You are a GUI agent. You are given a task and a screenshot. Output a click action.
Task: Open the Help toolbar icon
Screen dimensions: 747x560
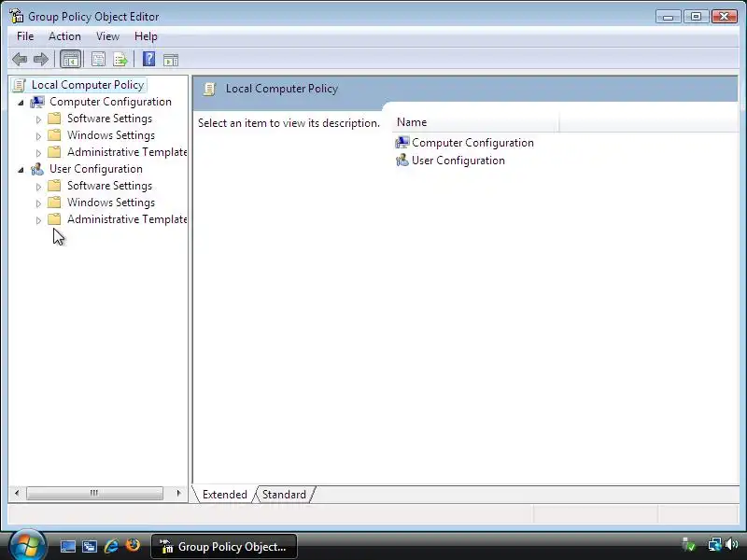click(148, 59)
